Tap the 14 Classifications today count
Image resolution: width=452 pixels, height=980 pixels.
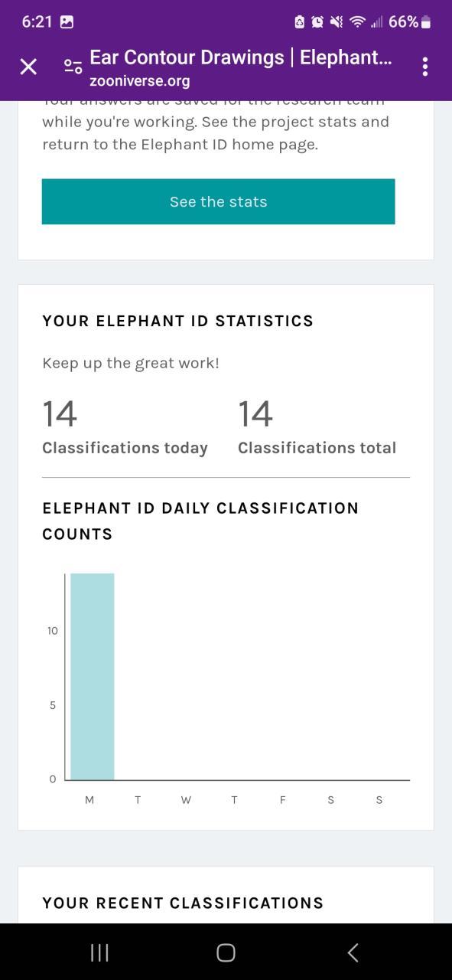coord(125,427)
